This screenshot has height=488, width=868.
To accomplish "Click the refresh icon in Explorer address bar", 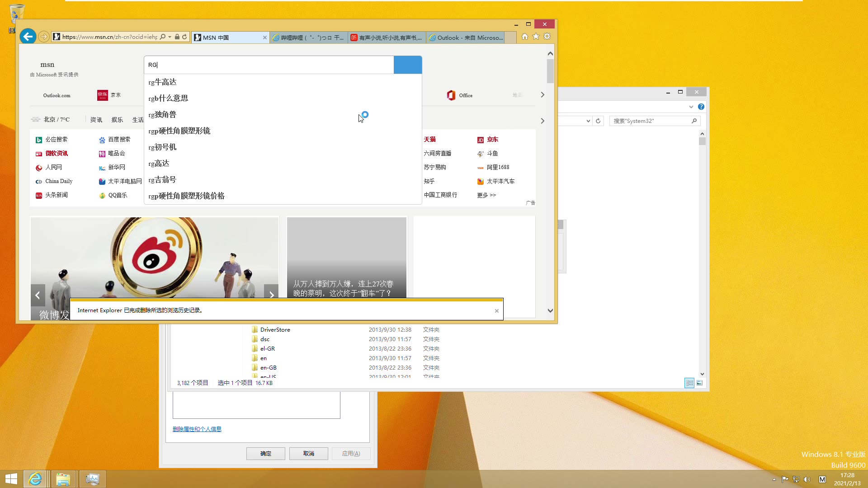I will tap(598, 121).
